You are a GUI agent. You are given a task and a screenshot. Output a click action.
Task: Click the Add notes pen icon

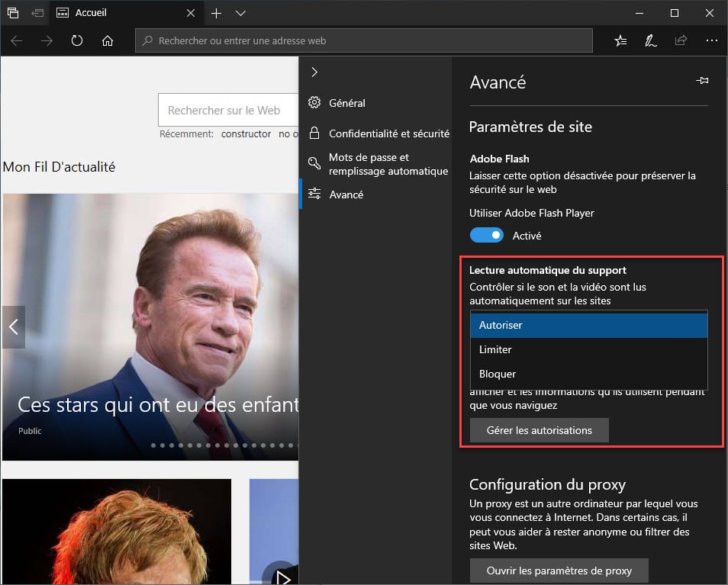pos(651,40)
